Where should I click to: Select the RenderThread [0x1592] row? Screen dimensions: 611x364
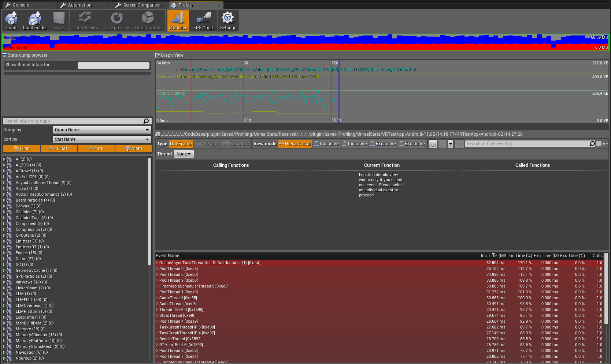tap(379, 339)
